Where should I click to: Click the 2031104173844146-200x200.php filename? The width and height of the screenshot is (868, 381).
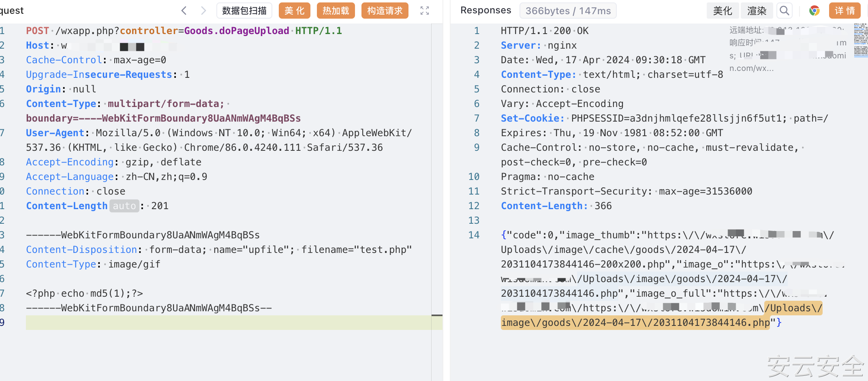click(x=586, y=264)
